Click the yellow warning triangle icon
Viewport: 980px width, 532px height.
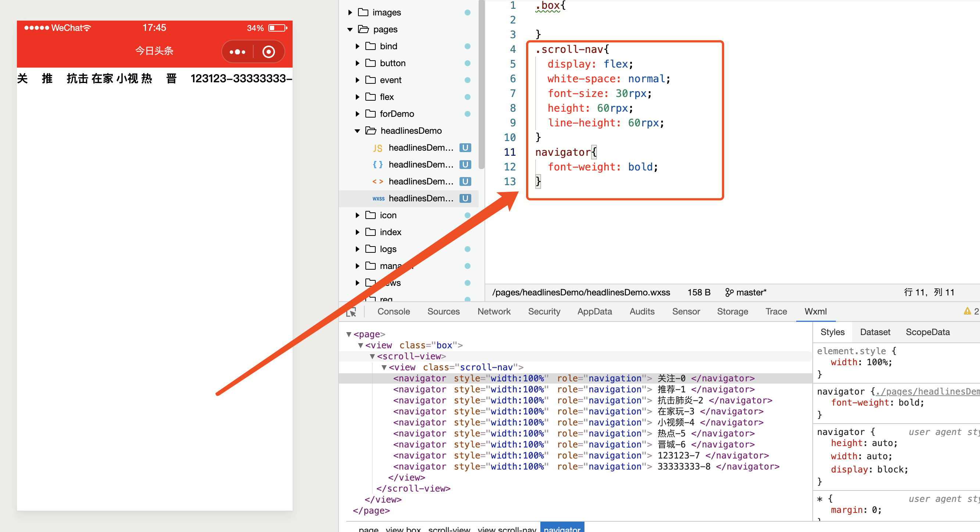pyautogui.click(x=967, y=311)
